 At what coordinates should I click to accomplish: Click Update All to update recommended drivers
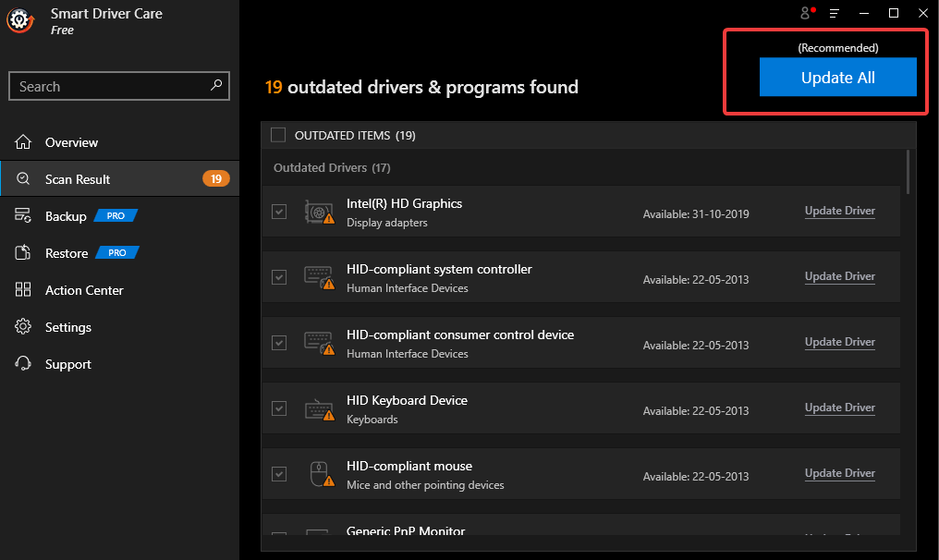837,78
